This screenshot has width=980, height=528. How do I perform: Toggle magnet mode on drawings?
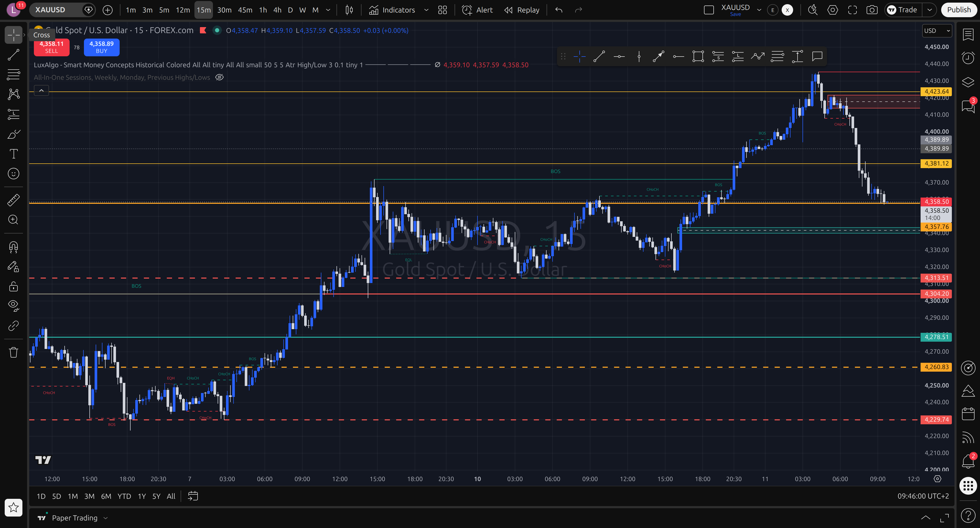click(14, 247)
